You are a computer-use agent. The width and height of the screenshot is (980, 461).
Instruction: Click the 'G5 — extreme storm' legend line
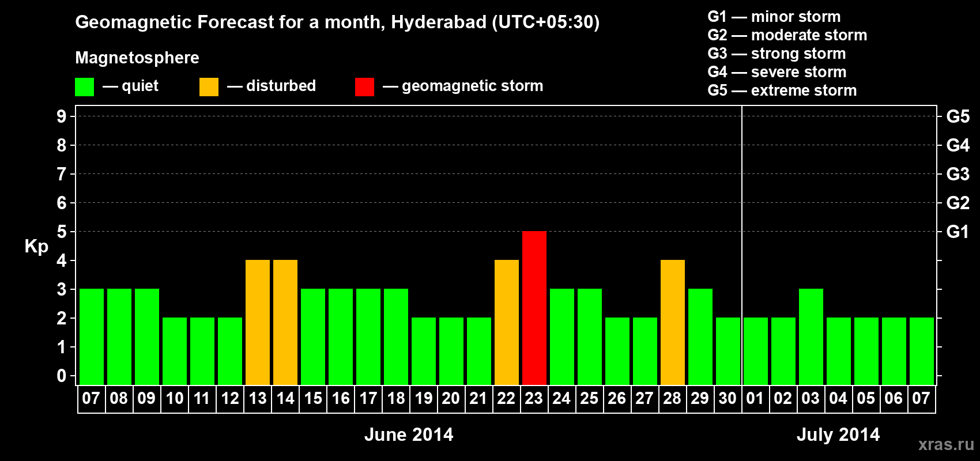pyautogui.click(x=782, y=90)
